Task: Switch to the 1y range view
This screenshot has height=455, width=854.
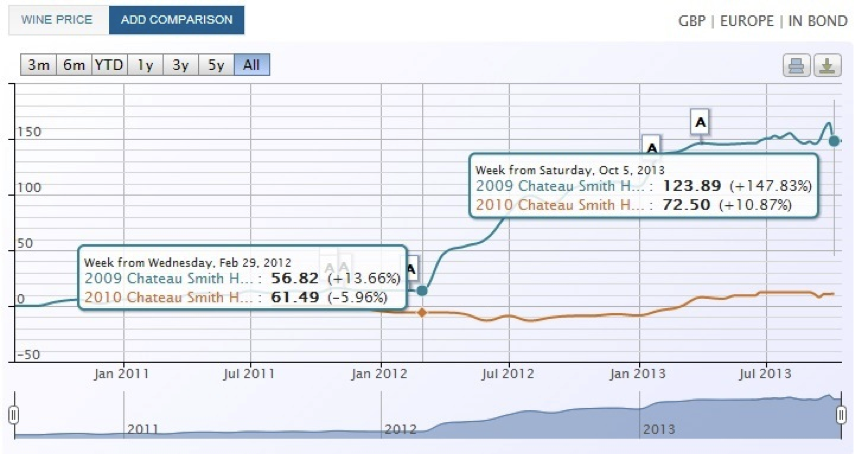Action: [x=145, y=65]
